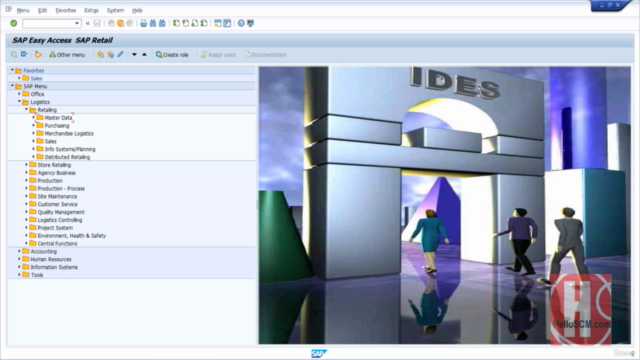
Task: Open the transaction command field dropdown
Action: (77, 23)
